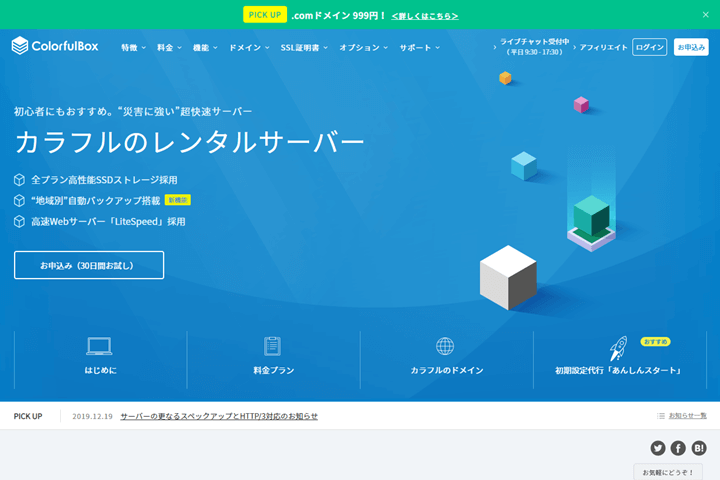Click the お申込み button in header
The width and height of the screenshot is (720, 480).
(x=691, y=47)
